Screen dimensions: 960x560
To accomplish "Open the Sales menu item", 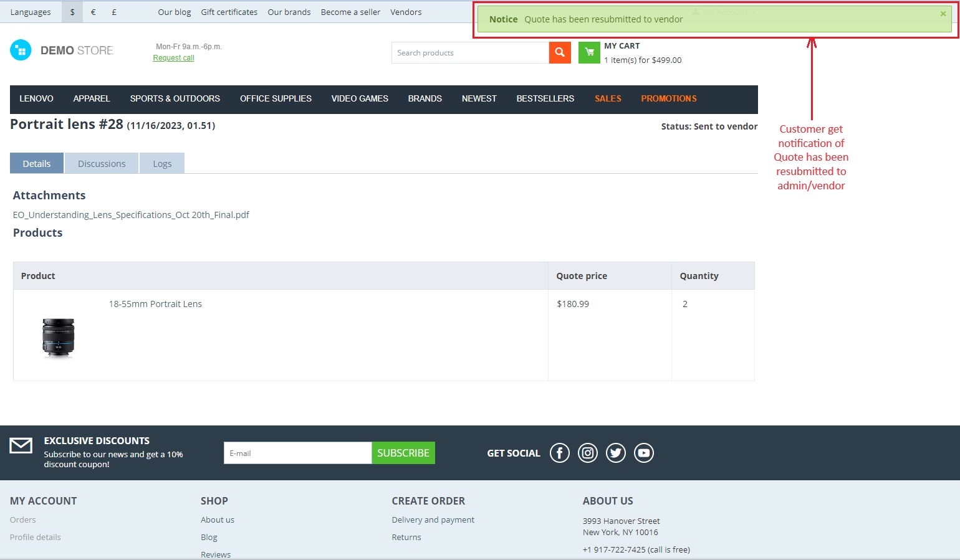I will pyautogui.click(x=608, y=98).
